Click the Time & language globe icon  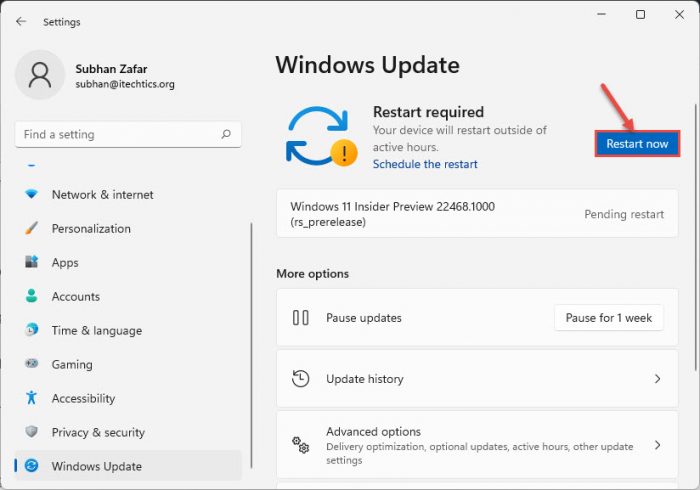click(x=31, y=330)
